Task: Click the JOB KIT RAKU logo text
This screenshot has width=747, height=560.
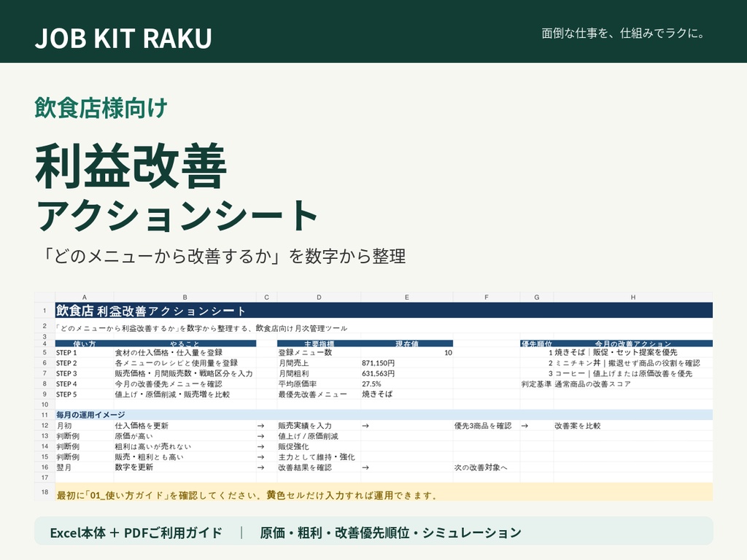Action: pos(123,38)
